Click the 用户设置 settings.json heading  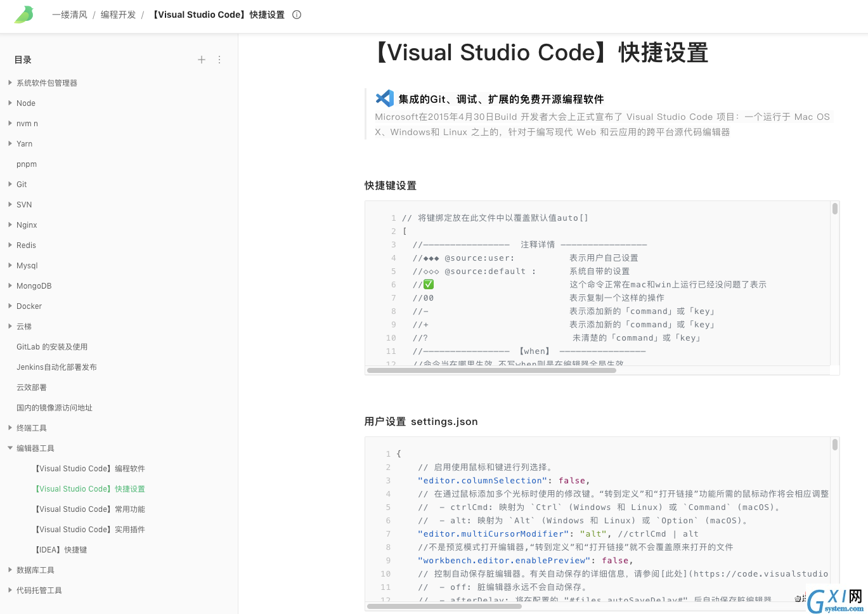point(421,422)
